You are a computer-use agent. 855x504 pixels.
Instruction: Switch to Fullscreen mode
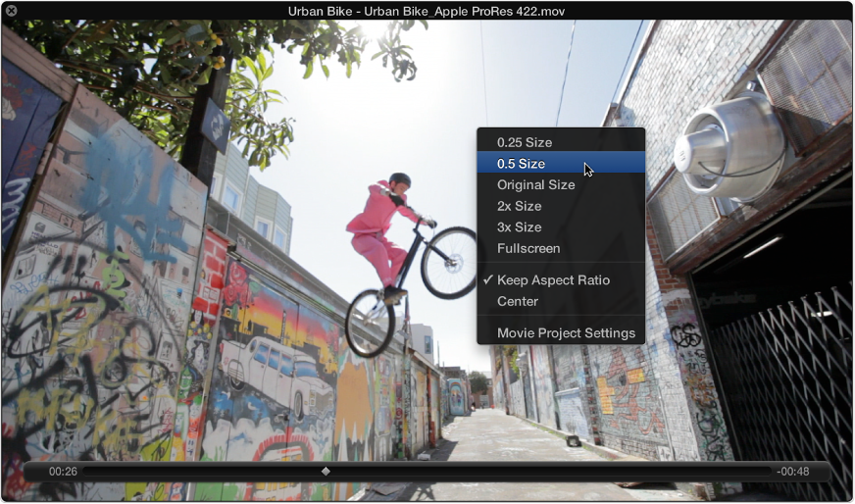tap(561, 249)
